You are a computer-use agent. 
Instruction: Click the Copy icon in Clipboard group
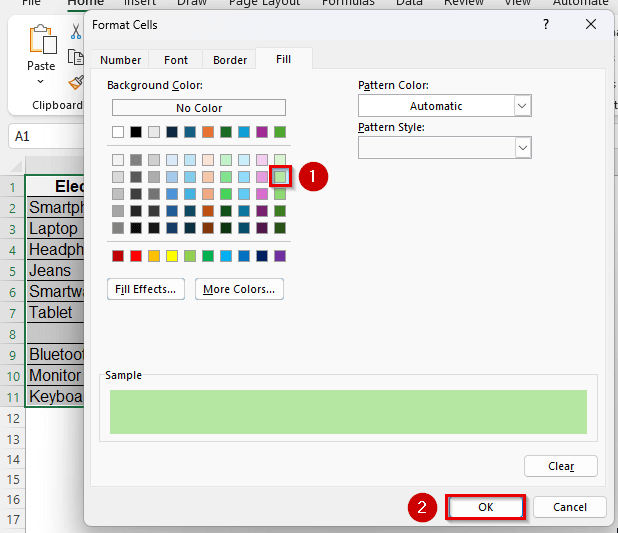[x=76, y=58]
